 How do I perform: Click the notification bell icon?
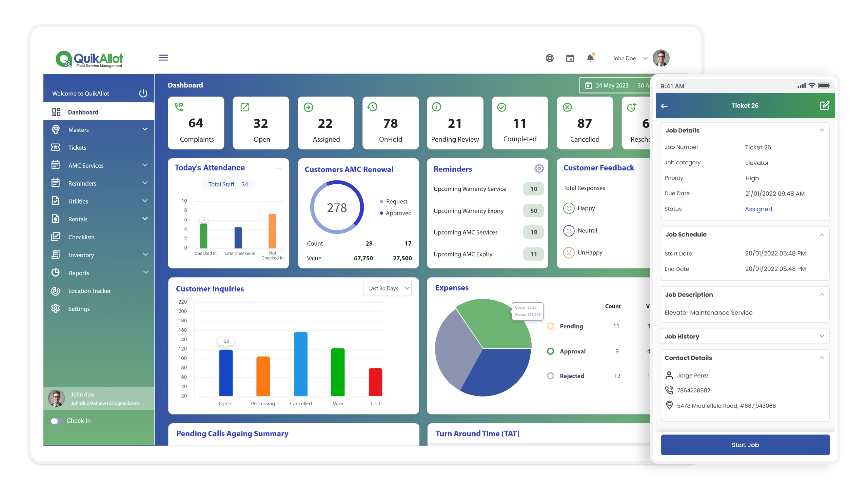click(x=590, y=58)
